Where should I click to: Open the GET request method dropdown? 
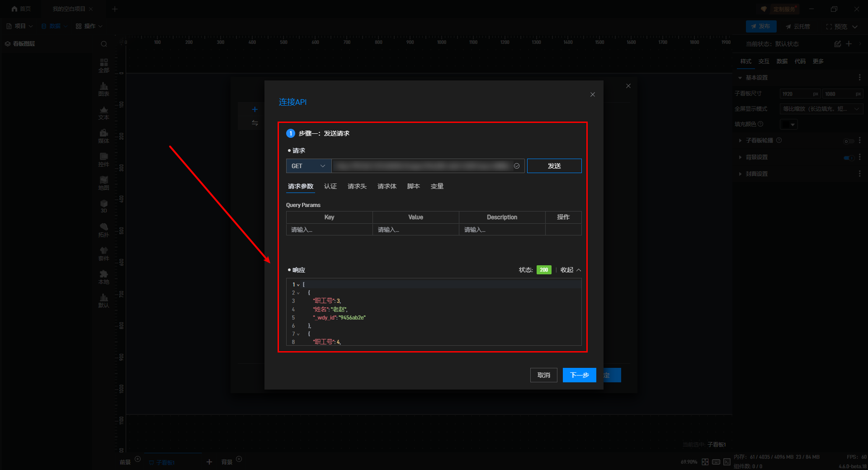[x=308, y=166]
